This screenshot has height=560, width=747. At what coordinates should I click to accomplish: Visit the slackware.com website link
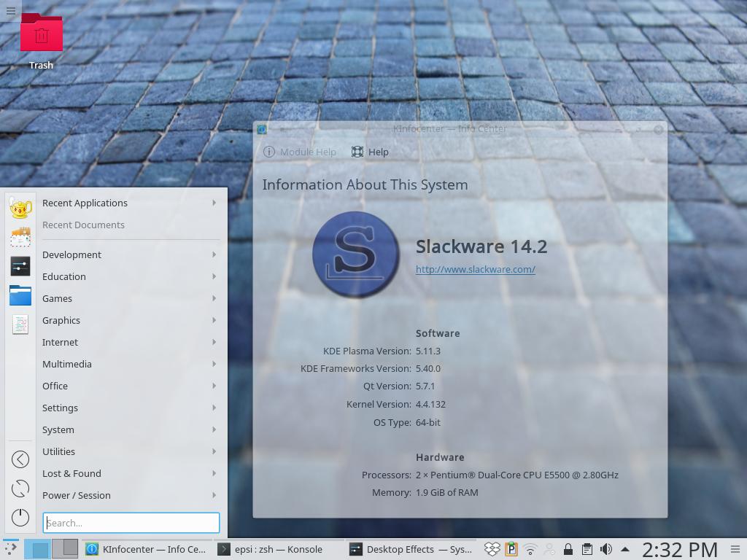(475, 269)
